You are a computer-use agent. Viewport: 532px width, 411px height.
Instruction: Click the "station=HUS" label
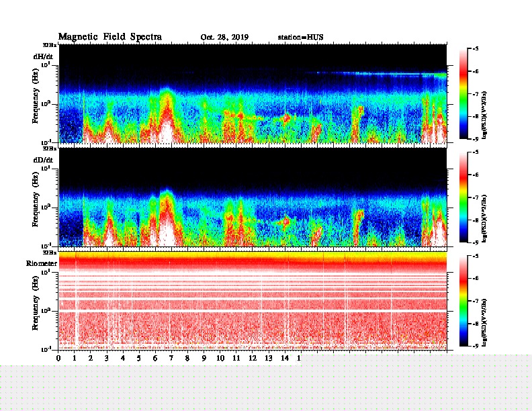(x=300, y=38)
